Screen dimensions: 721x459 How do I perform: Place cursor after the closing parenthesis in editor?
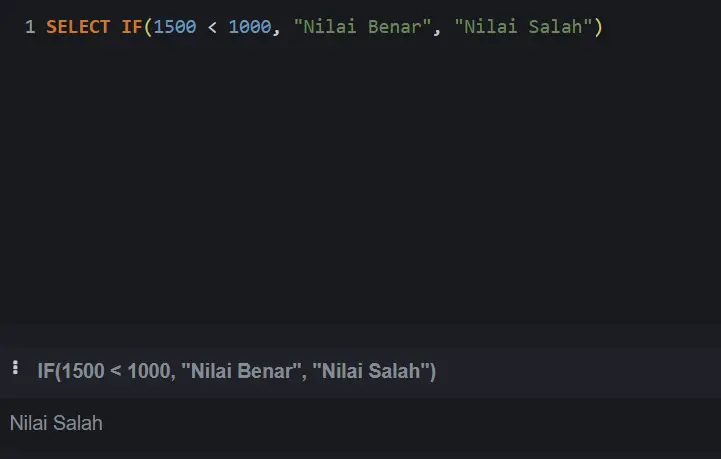tap(603, 27)
